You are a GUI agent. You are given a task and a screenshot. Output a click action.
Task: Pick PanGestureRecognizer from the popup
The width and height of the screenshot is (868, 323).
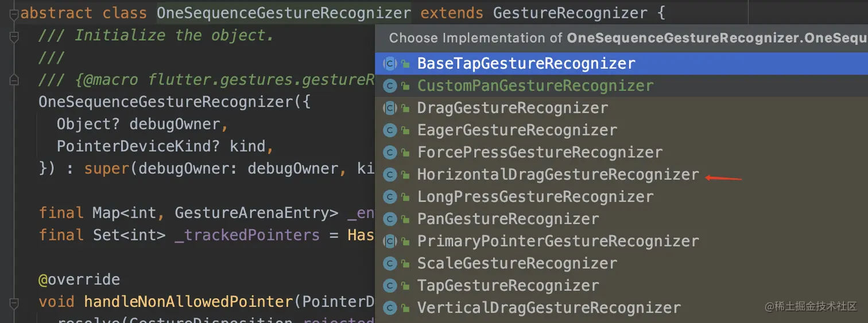pos(507,219)
